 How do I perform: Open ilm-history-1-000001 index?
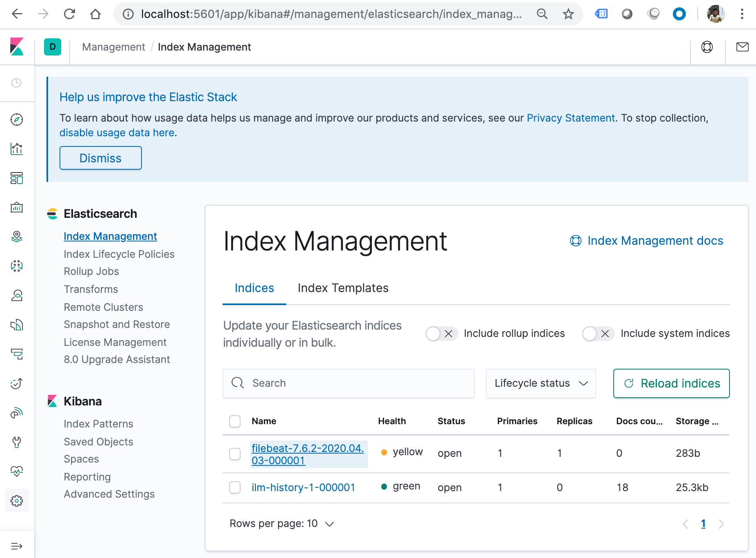click(303, 488)
